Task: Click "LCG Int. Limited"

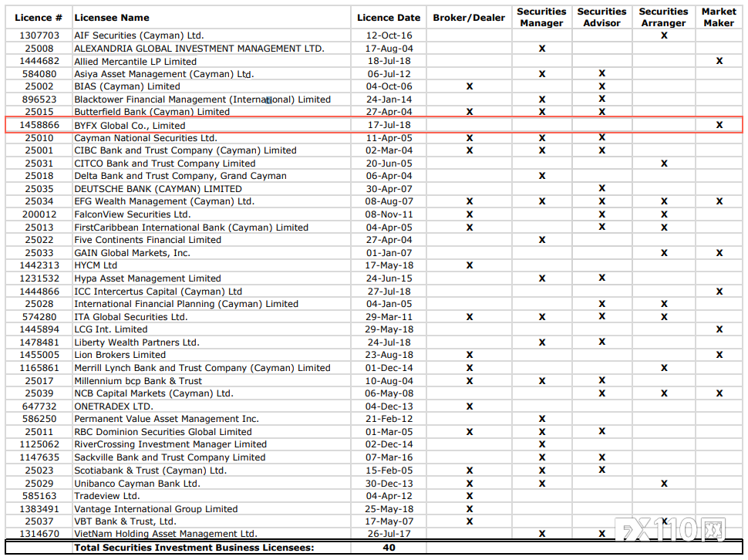Action: point(111,329)
